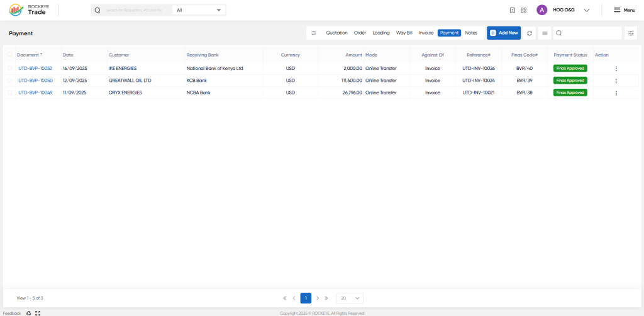
Task: Go to the previous page
Action: (294, 298)
